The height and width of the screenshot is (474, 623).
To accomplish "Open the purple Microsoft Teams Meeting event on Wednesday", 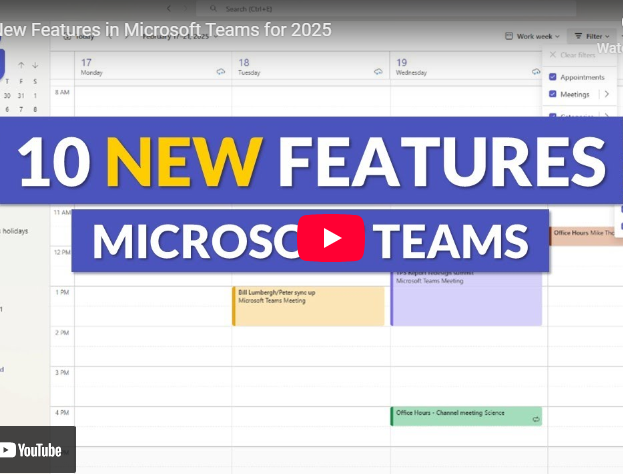I will pos(466,298).
